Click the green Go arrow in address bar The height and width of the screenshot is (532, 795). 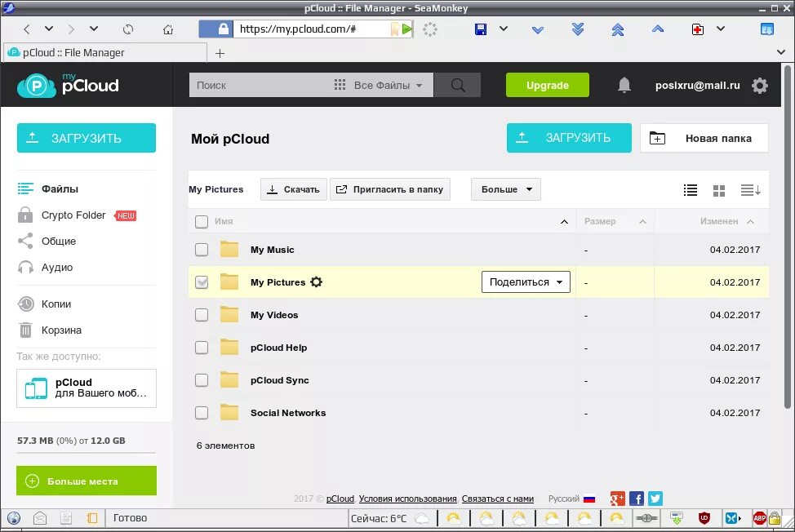pos(406,29)
